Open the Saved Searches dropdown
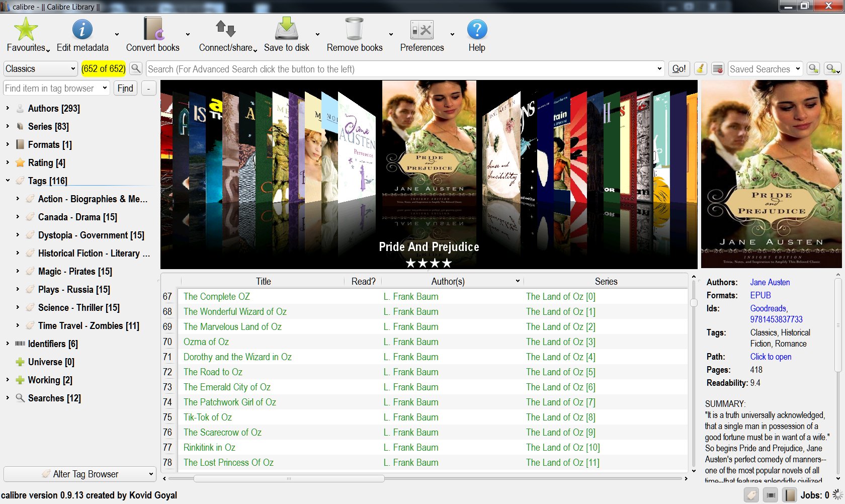The width and height of the screenshot is (845, 504). pyautogui.click(x=765, y=68)
